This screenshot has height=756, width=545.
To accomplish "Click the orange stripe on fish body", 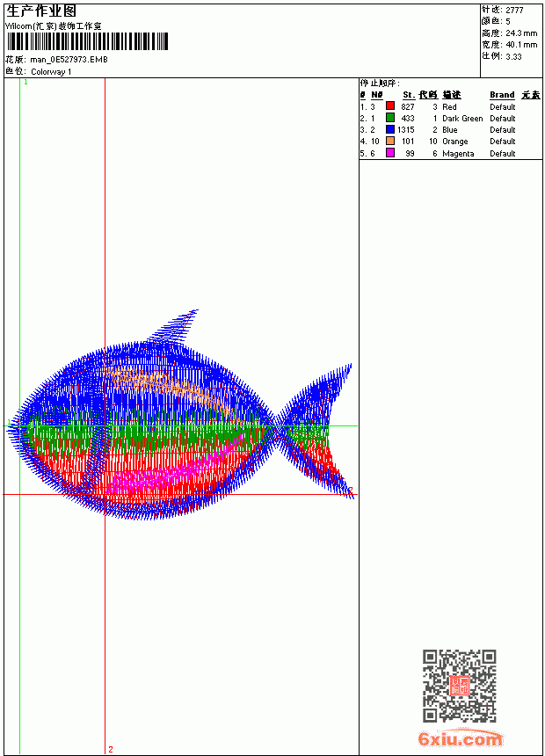I will click(x=169, y=387).
